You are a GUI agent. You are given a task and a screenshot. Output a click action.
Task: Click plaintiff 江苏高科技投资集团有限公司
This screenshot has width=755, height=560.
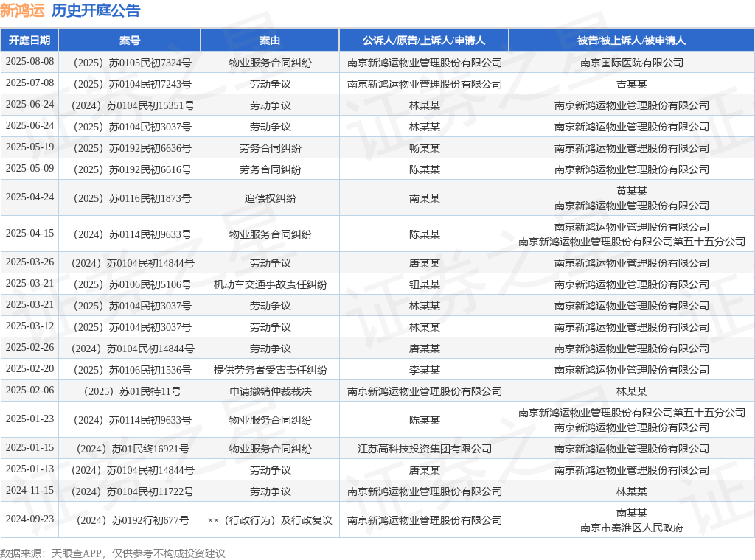click(424, 449)
